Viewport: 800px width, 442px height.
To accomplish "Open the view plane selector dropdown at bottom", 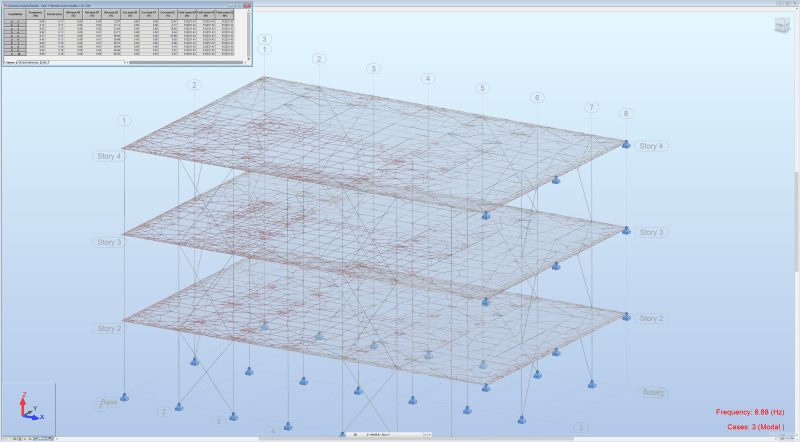I will click(x=387, y=435).
